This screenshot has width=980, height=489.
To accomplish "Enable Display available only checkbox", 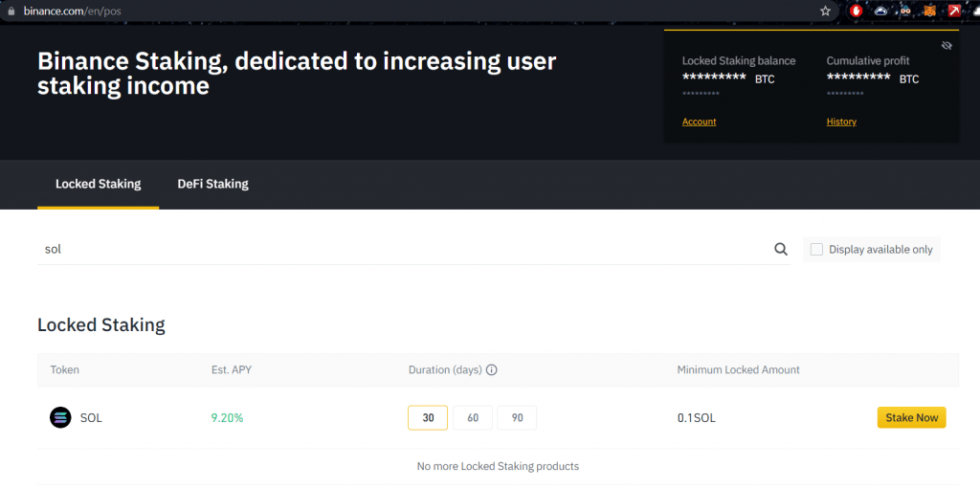I will (x=816, y=250).
